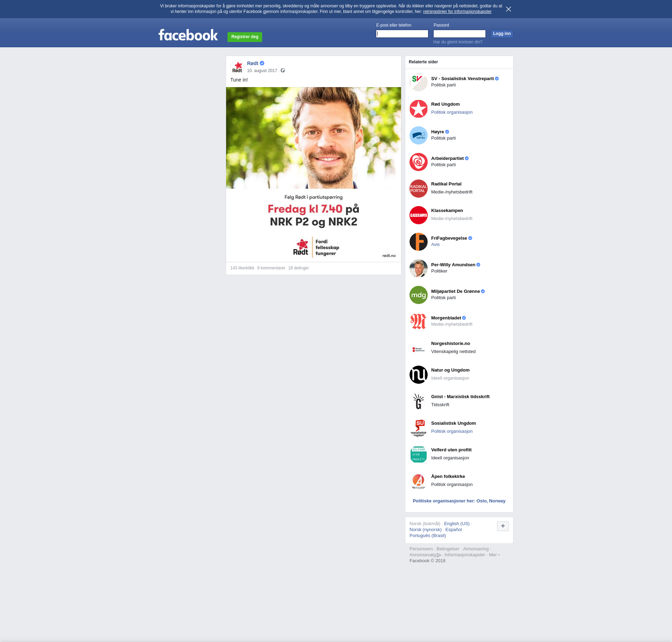Open the Radikal Portal logo
672x642 pixels.
pos(419,189)
